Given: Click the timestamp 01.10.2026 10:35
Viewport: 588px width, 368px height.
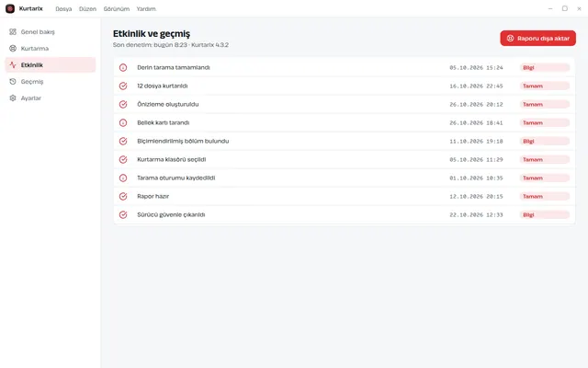Looking at the screenshot, I should pyautogui.click(x=476, y=178).
